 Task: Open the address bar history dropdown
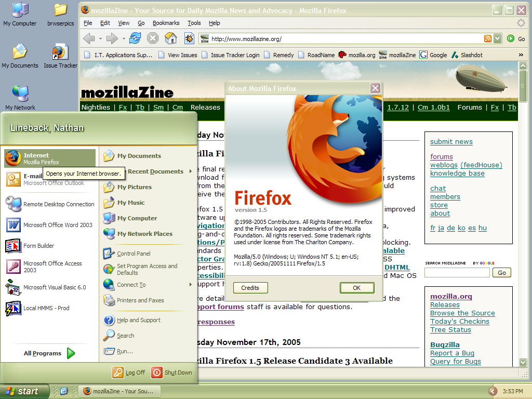497,38
